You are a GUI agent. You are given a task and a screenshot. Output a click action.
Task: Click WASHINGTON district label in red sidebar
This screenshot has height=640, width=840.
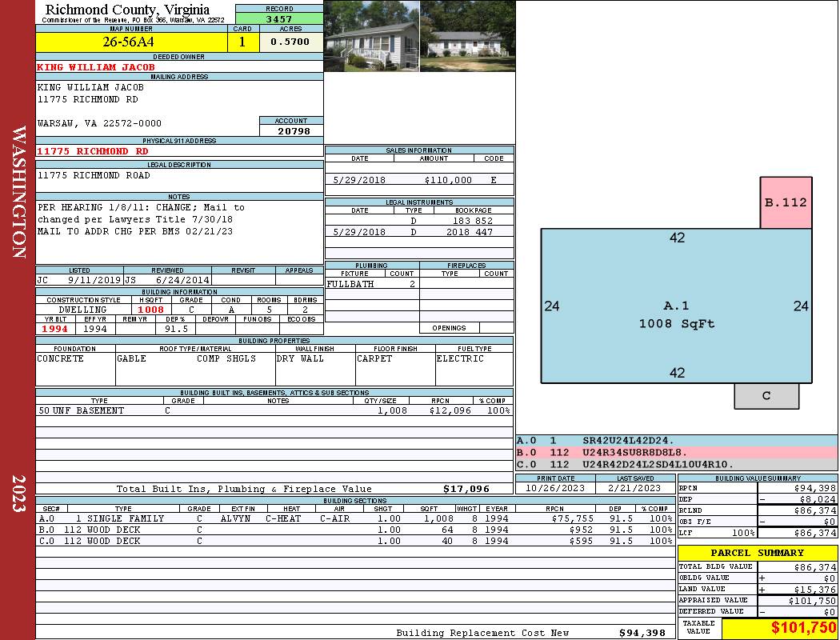click(x=18, y=192)
